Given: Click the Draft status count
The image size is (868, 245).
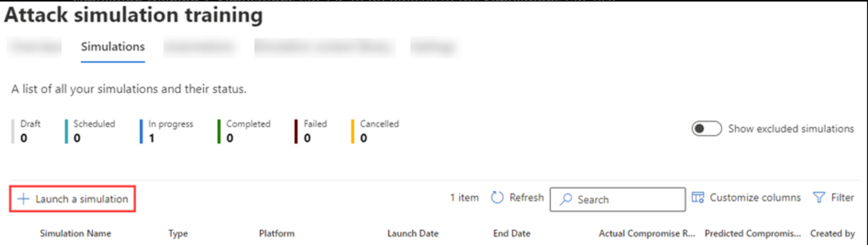Looking at the screenshot, I should [x=24, y=138].
